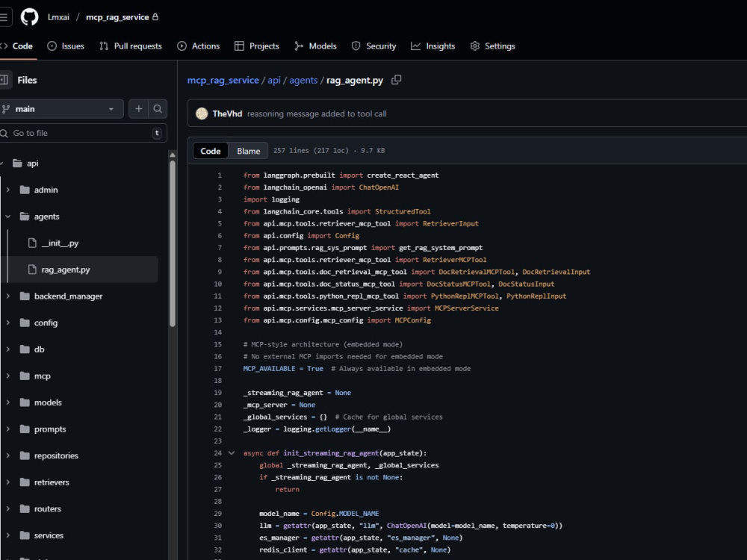This screenshot has height=560, width=747.
Task: Open the commit message 'reasoning message added to tool call'
Action: pos(317,113)
